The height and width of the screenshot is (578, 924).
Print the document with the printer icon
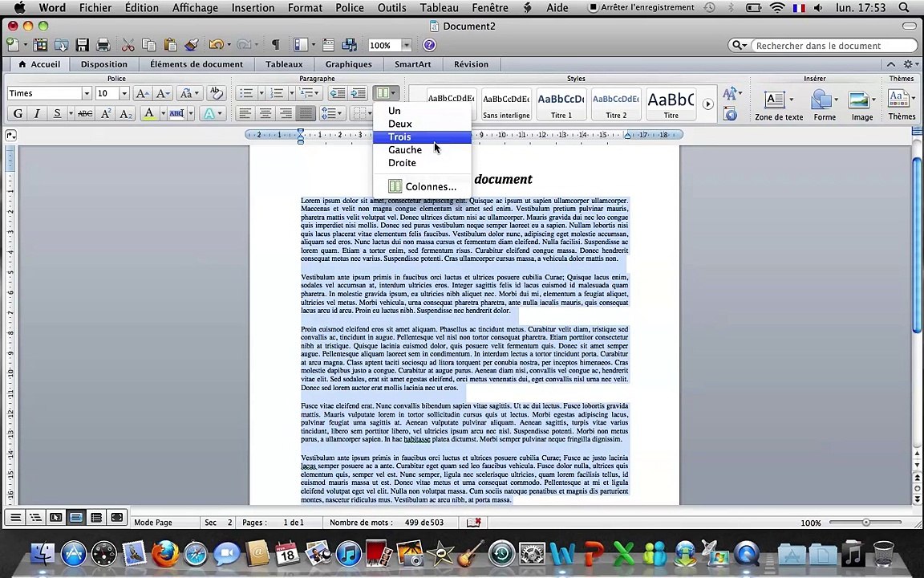tap(103, 45)
